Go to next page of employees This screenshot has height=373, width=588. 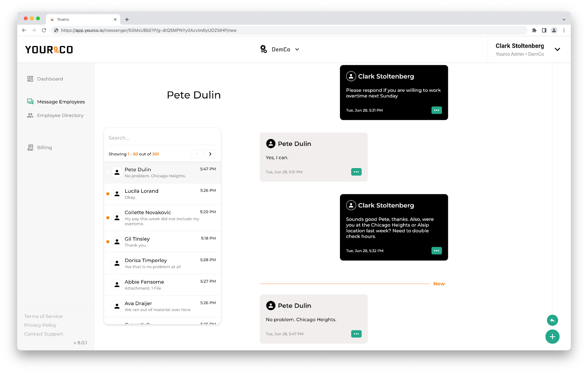click(210, 154)
